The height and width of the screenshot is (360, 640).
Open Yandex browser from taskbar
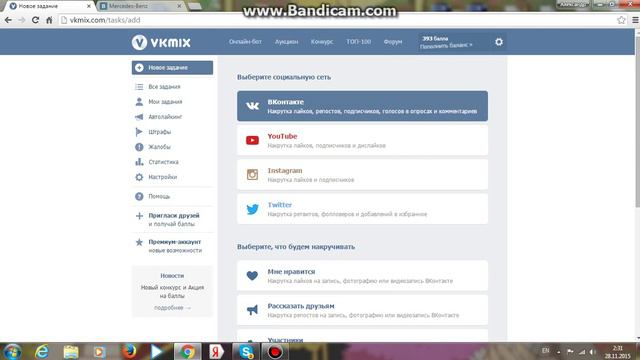pos(216,351)
